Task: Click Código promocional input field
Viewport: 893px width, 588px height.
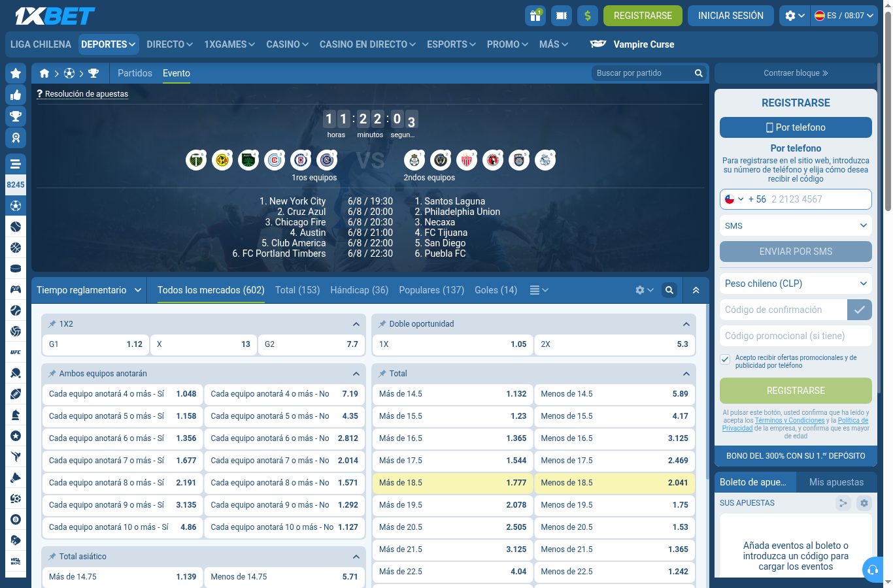Action: [x=796, y=336]
